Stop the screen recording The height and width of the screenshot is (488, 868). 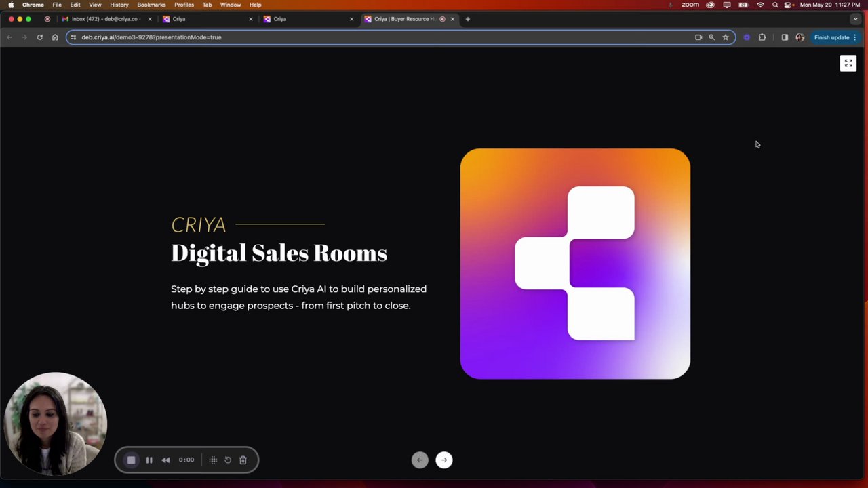pyautogui.click(x=132, y=460)
